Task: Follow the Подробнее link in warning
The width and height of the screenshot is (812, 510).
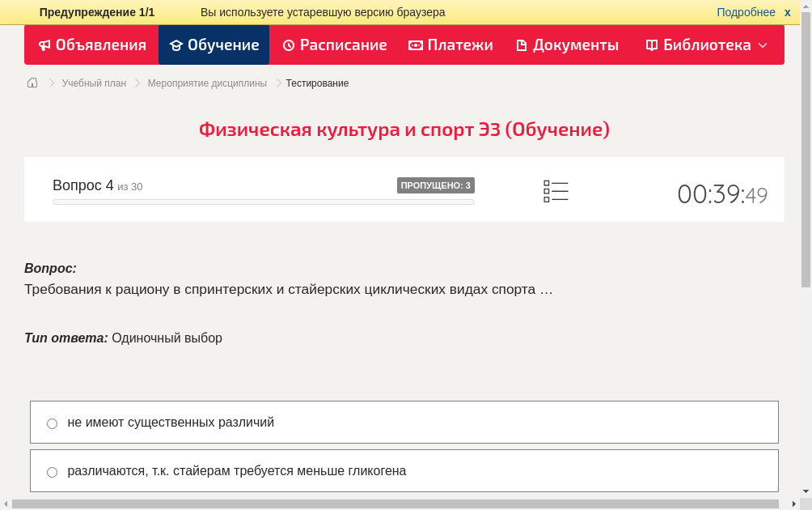Action: [x=746, y=12]
